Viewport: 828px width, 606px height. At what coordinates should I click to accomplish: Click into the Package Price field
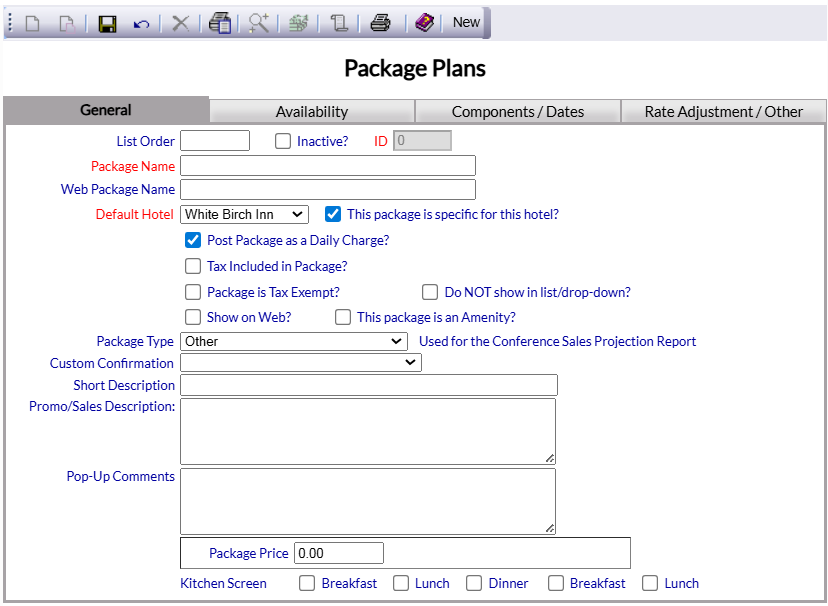[339, 554]
